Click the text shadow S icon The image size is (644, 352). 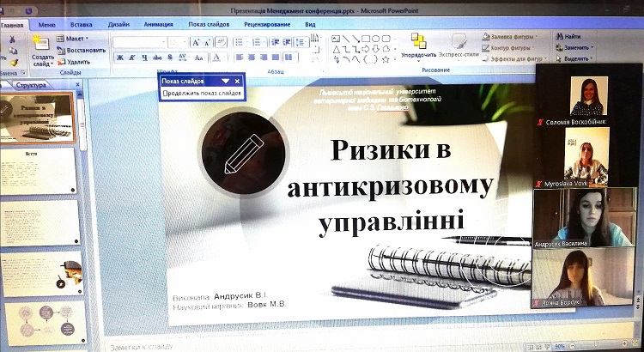coord(170,58)
